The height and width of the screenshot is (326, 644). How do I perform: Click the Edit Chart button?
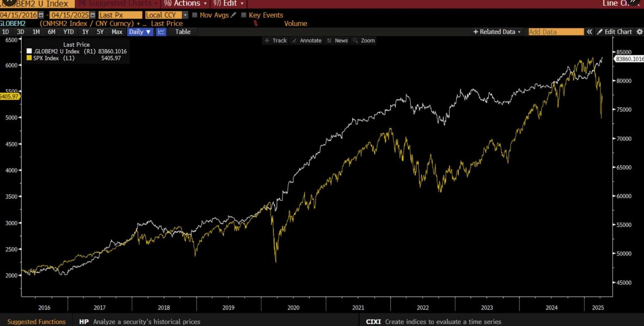coord(614,32)
